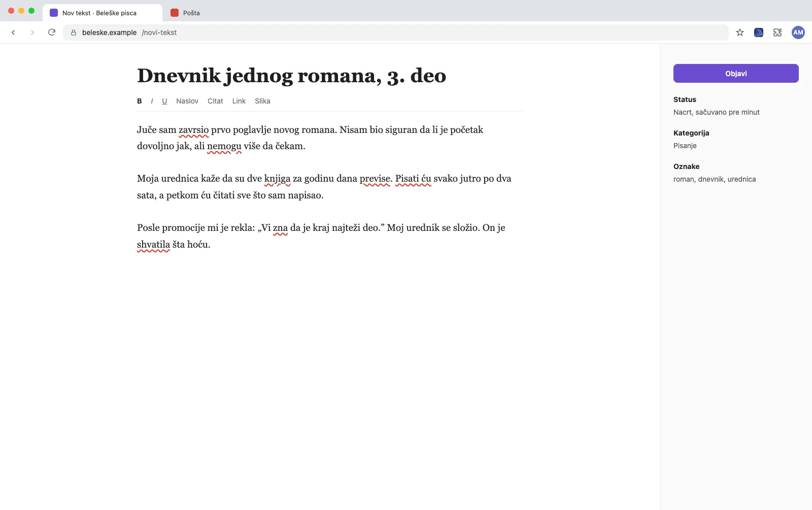Screen dimensions: 812x510
Task: Go back to previous page
Action: [14, 32]
